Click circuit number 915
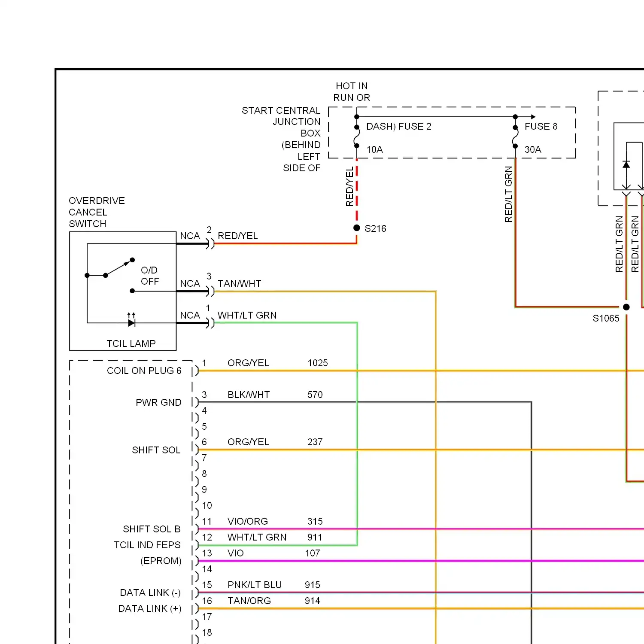This screenshot has width=644, height=644. click(313, 585)
